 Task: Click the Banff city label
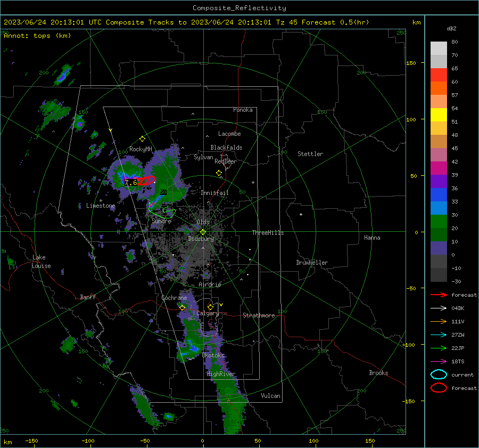(88, 297)
